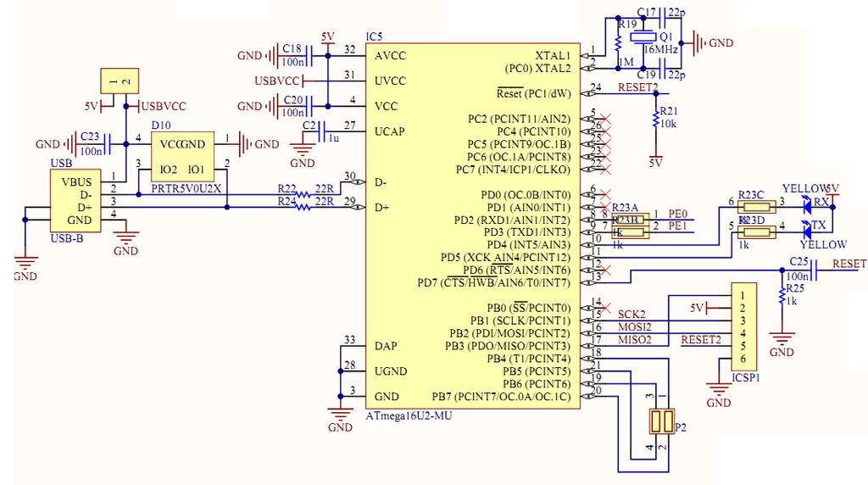Select the AVCC pin name on IC5

click(x=390, y=55)
